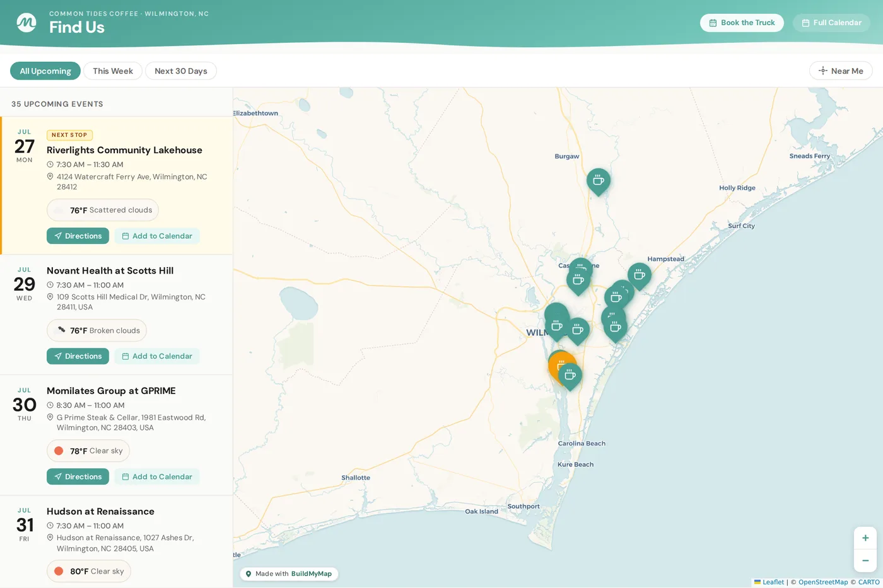Filter events to Next 30 Days

181,71
